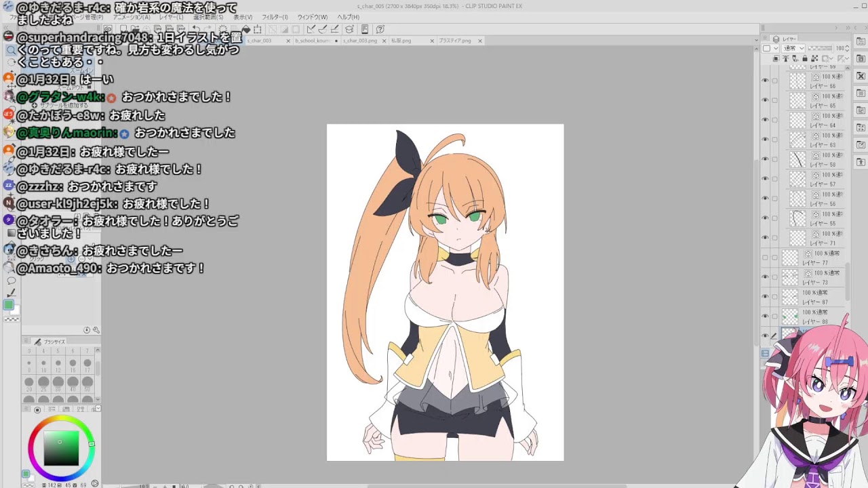Hide layer レイヤー 66 with eye icon
Image resolution: width=868 pixels, height=488 pixels.
[x=766, y=80]
